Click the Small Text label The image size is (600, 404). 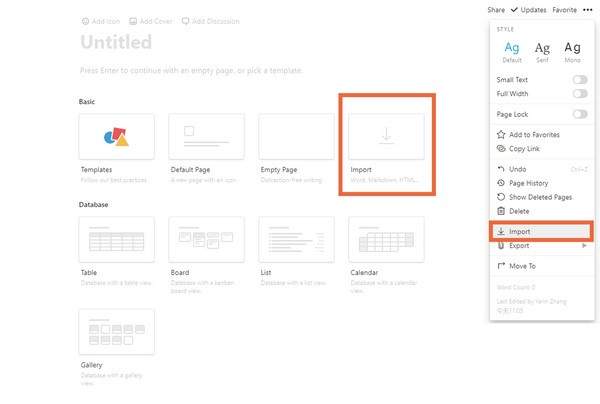tap(512, 80)
